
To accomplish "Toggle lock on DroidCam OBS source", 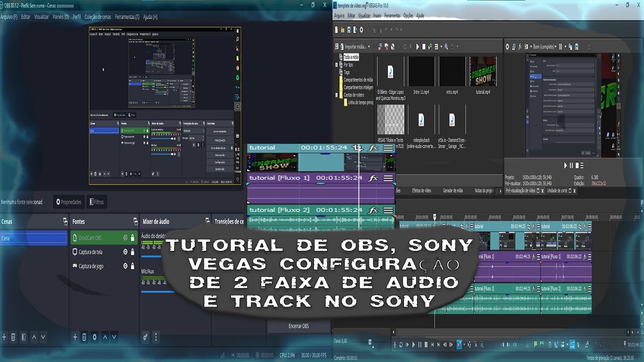I will coord(133,238).
